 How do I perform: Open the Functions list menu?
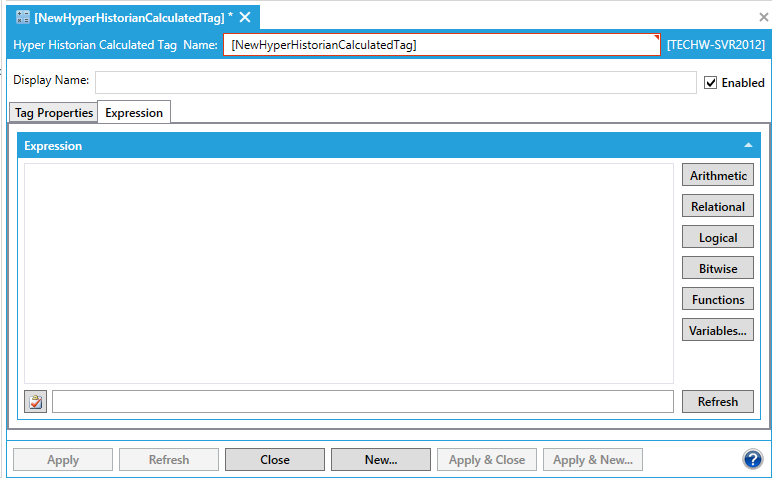[x=718, y=300]
